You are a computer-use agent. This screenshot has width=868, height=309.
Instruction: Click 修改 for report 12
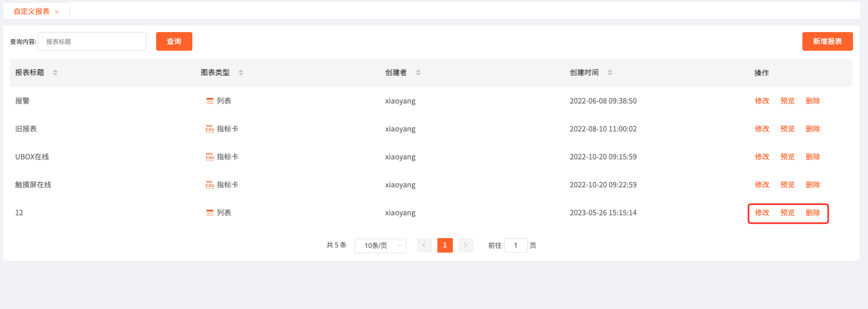(762, 213)
